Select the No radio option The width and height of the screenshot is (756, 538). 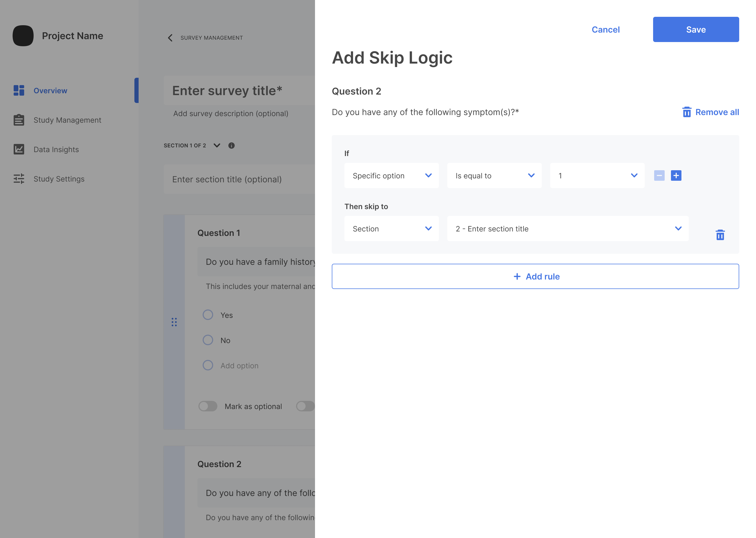point(208,340)
